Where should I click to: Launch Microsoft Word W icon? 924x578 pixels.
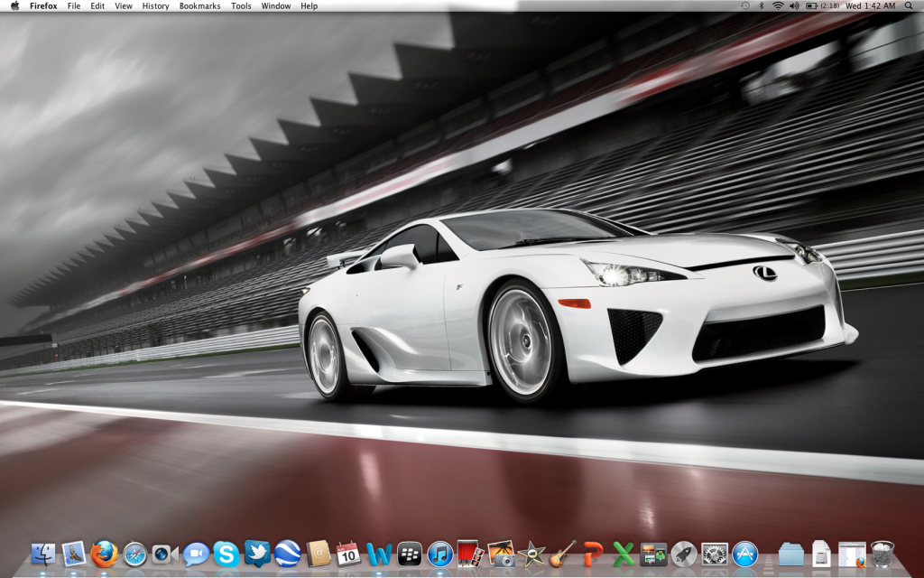(379, 555)
